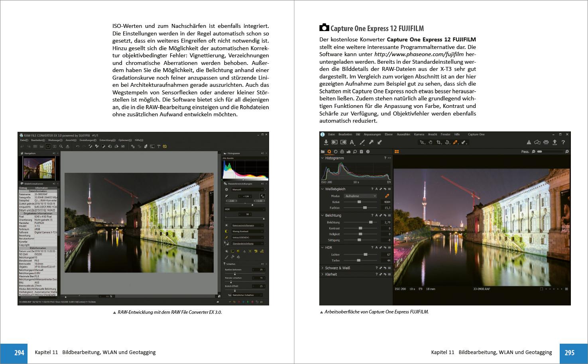Open the Modus dropdown set to Aufnahme
This screenshot has width=588, height=364.
360,196
